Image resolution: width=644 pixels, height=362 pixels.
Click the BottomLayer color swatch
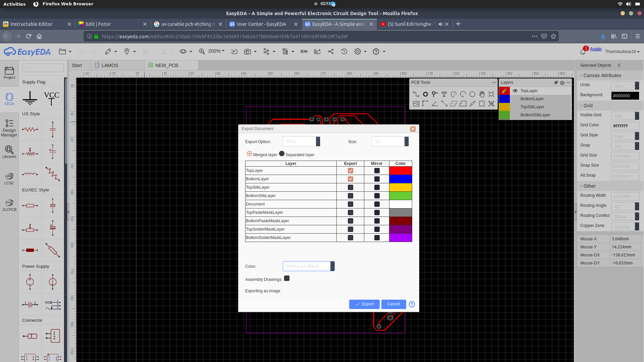coord(400,179)
